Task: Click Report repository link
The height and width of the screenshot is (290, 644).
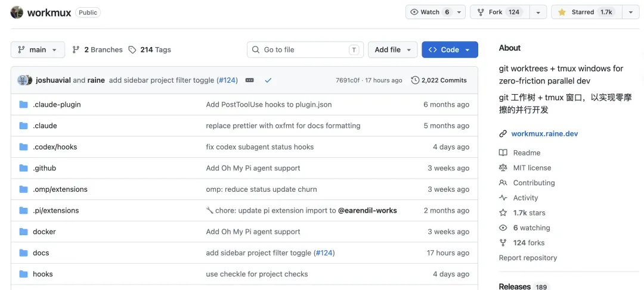Action: tap(528, 258)
